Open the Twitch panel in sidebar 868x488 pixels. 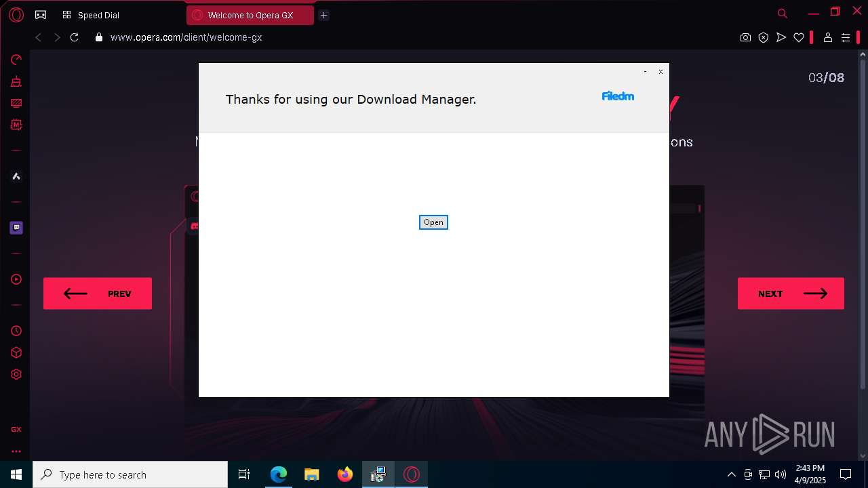pyautogui.click(x=16, y=228)
